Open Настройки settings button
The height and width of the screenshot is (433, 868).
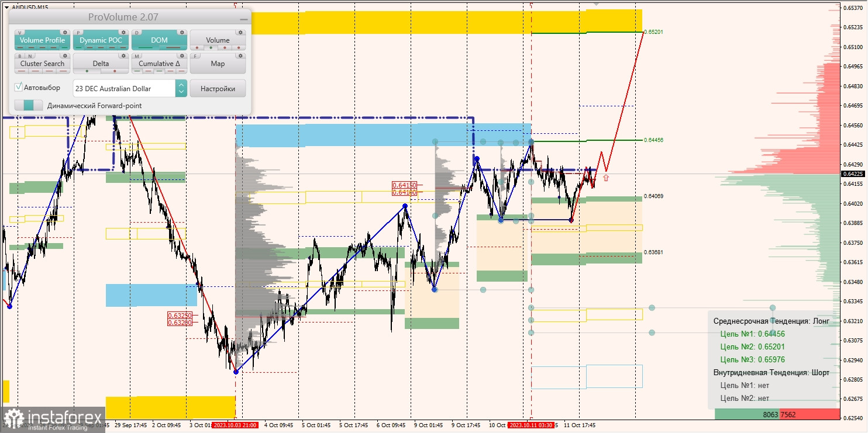point(218,88)
